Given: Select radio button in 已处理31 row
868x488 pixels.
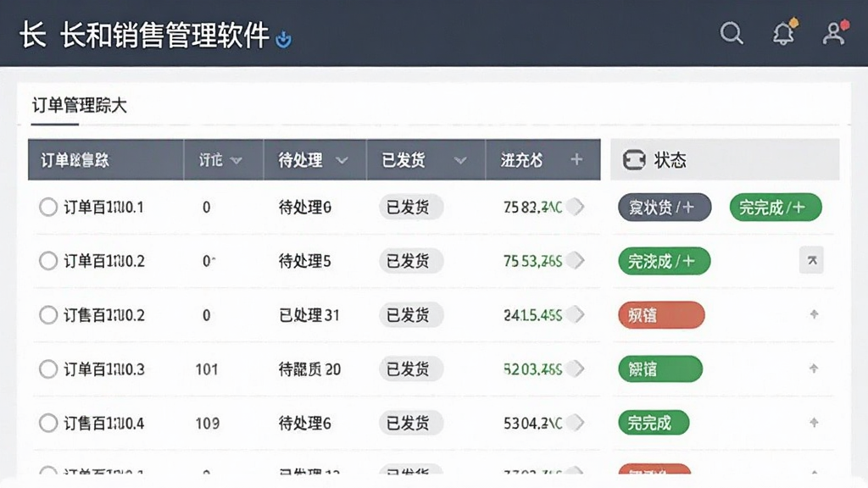Looking at the screenshot, I should pyautogui.click(x=48, y=315).
